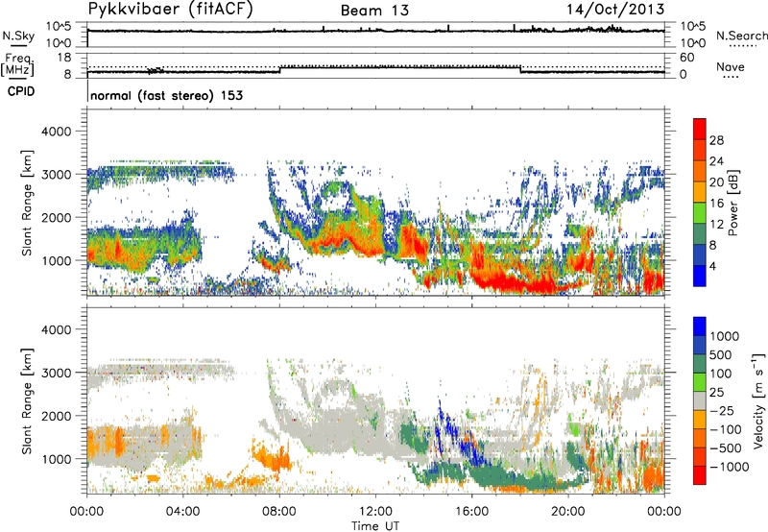This screenshot has height=532, width=768.
Task: Click the '-25' tick on Velocity colorbar
Action: click(x=725, y=410)
